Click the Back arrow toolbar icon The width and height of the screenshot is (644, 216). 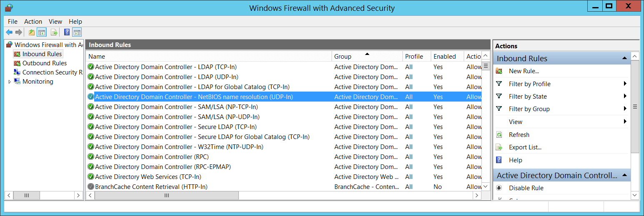point(9,32)
